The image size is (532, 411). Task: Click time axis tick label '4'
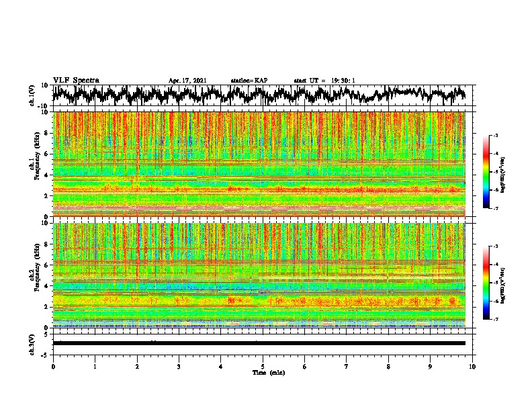tap(221, 367)
